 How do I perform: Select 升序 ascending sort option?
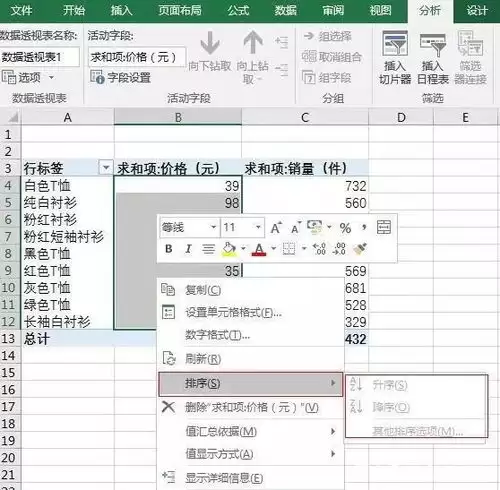pos(416,386)
